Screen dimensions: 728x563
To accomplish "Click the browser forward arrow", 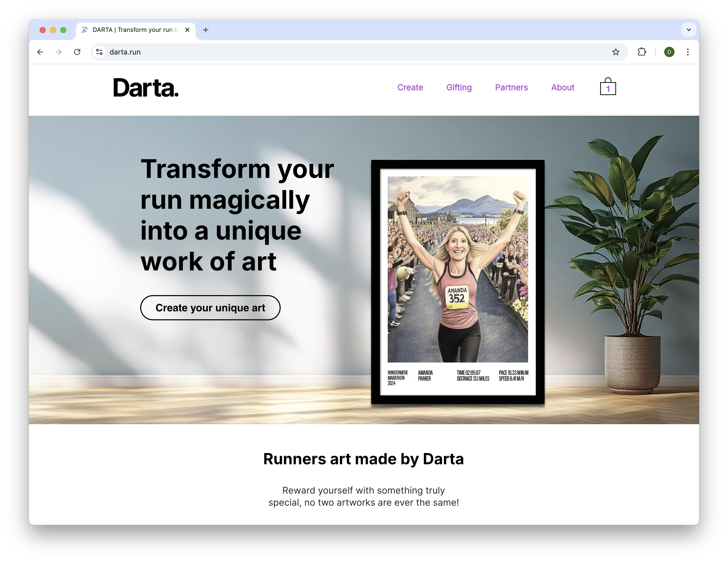I will 59,52.
